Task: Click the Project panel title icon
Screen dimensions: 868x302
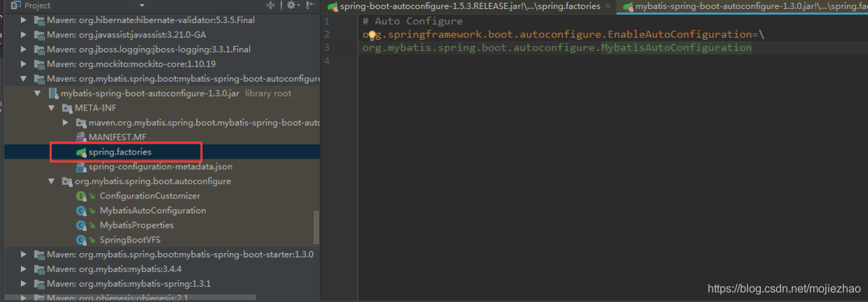Action: click(x=17, y=6)
